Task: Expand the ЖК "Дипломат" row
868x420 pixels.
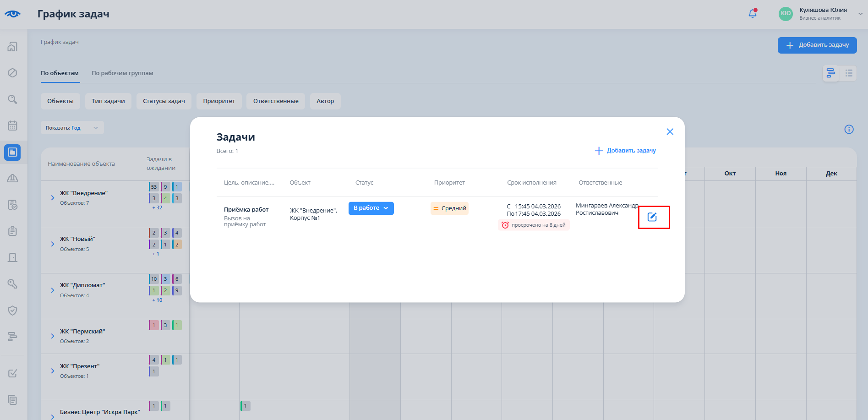Action: coord(53,290)
